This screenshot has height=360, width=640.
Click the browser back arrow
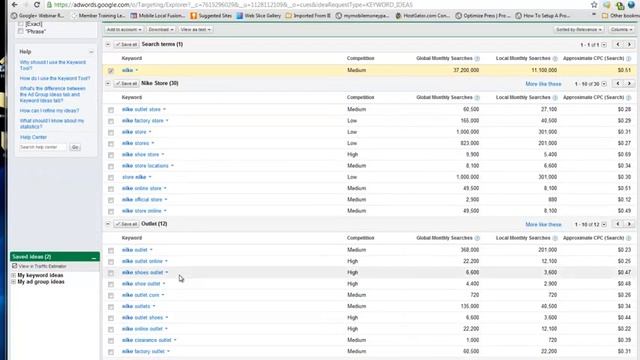coord(15,4)
